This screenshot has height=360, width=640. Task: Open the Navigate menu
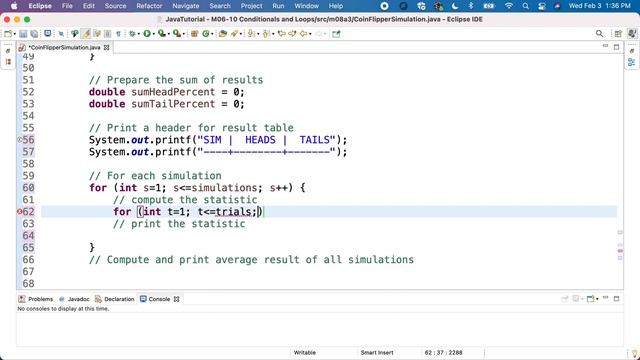186,6
